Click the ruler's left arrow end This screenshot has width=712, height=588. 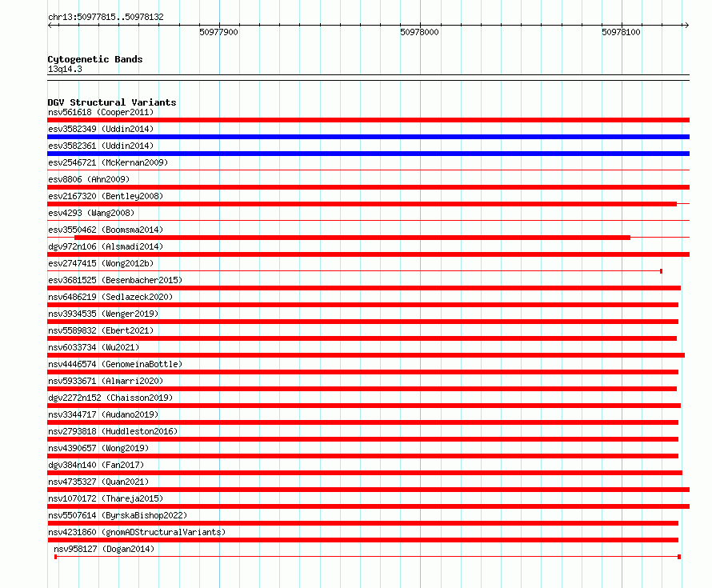50,26
